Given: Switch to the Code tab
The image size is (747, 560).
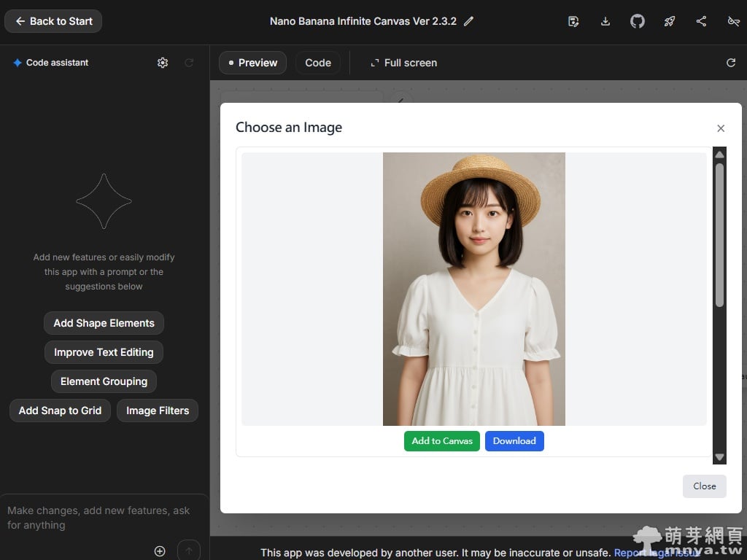Looking at the screenshot, I should (x=318, y=63).
